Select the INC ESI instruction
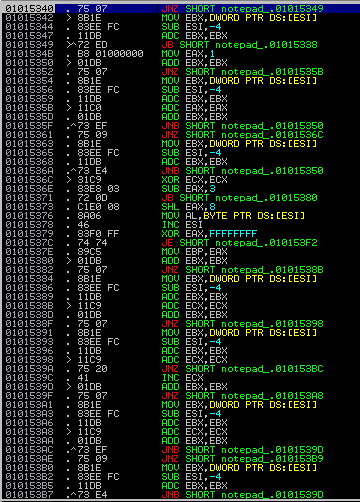The image size is (360, 502). click(x=182, y=224)
